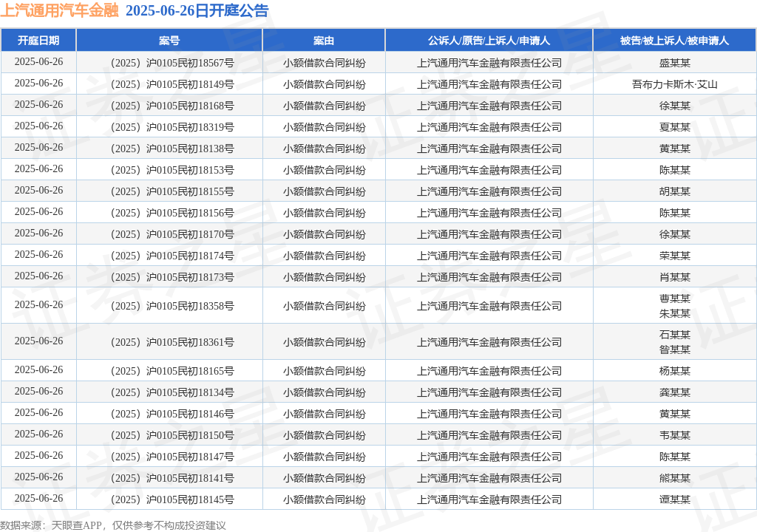Screen dimensions: 757x532
Task: Pick case number (2025)沪0105民初18153号
Action: coord(172,170)
